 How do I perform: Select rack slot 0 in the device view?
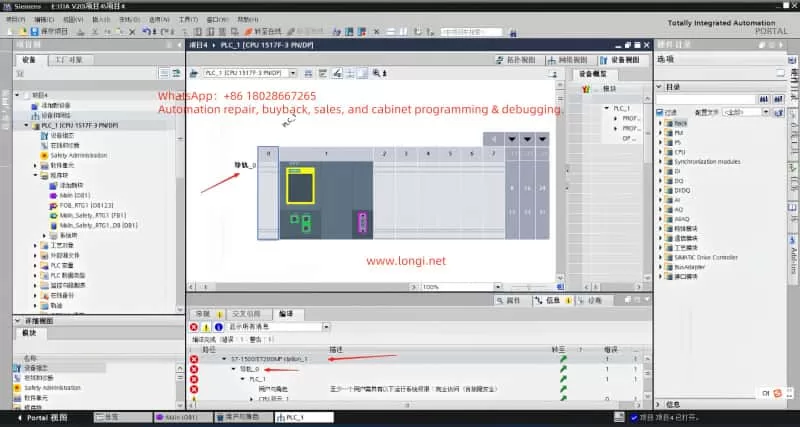click(268, 194)
